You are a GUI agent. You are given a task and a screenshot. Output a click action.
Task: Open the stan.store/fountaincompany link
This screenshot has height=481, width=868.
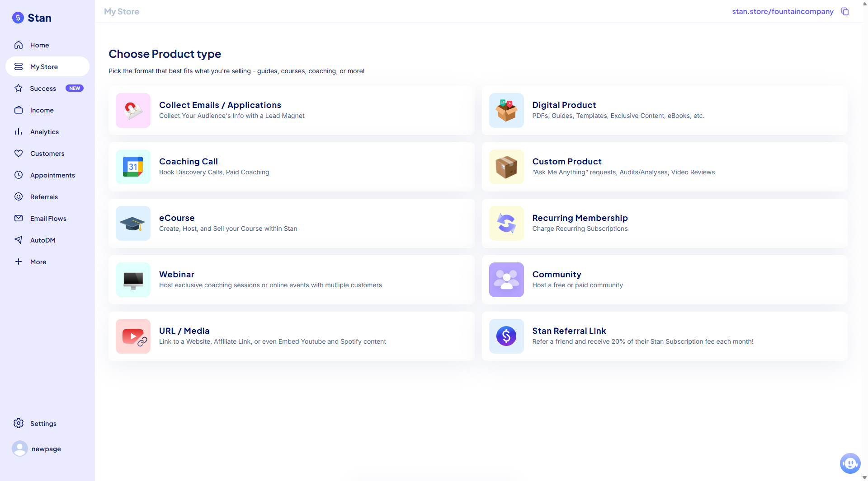pos(783,11)
